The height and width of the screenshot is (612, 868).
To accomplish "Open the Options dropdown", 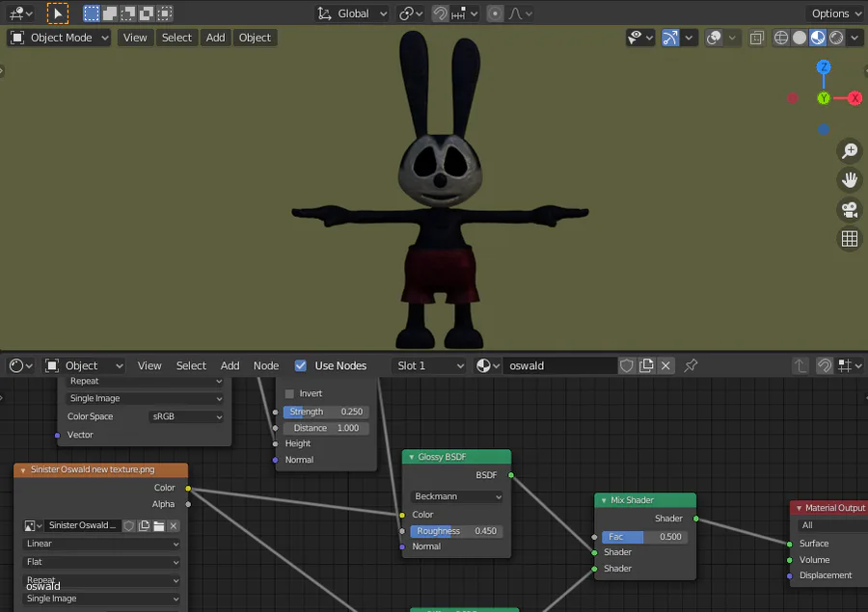I will coord(835,13).
